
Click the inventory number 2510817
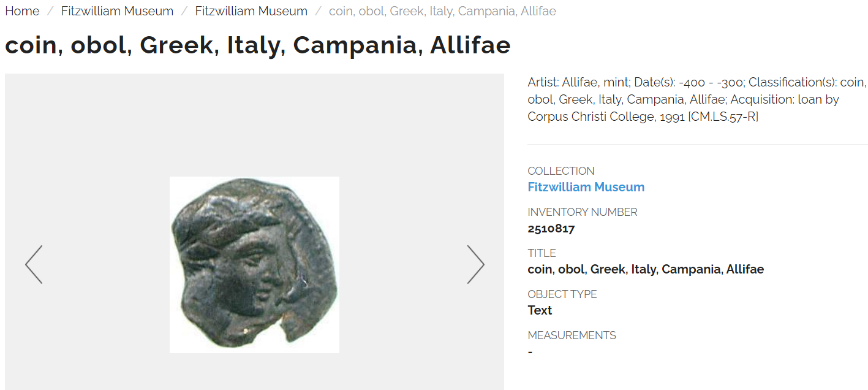click(x=551, y=229)
